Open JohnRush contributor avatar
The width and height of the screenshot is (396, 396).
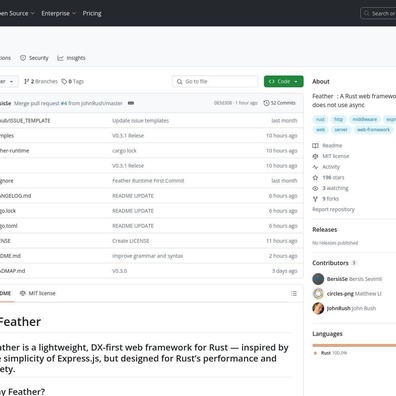318,308
